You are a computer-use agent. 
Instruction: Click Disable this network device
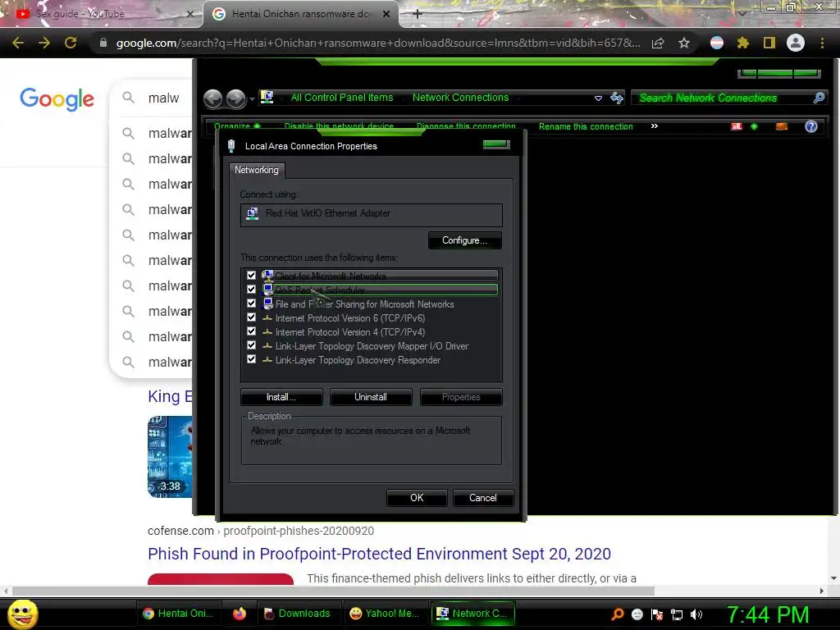[339, 126]
